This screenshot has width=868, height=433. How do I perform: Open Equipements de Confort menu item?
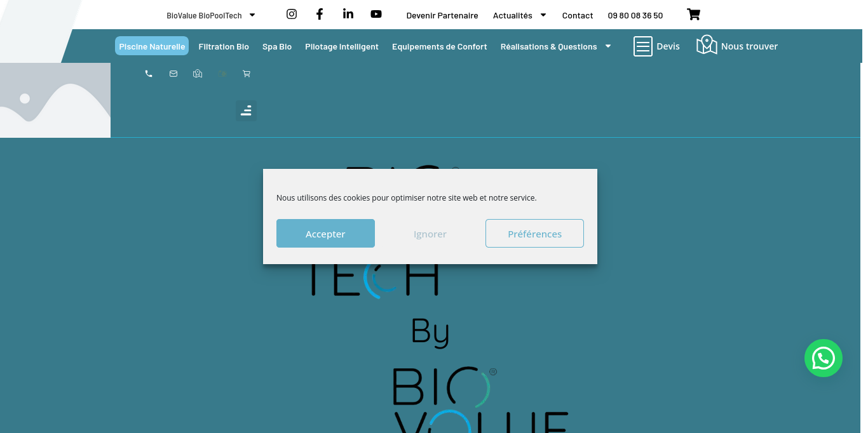(x=440, y=46)
